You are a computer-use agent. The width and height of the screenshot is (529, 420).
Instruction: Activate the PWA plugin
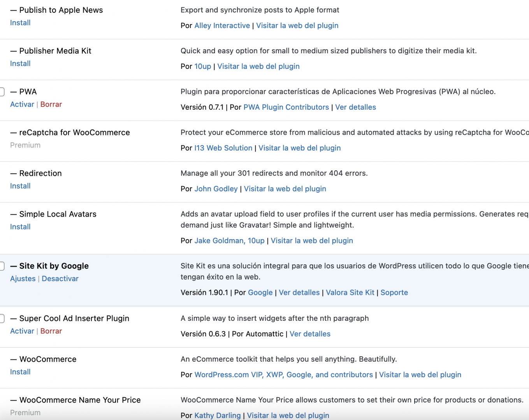pyautogui.click(x=22, y=104)
